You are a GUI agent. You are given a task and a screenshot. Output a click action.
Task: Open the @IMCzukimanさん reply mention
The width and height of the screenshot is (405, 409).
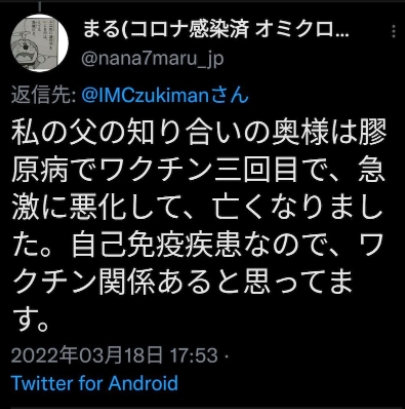pyautogui.click(x=165, y=96)
